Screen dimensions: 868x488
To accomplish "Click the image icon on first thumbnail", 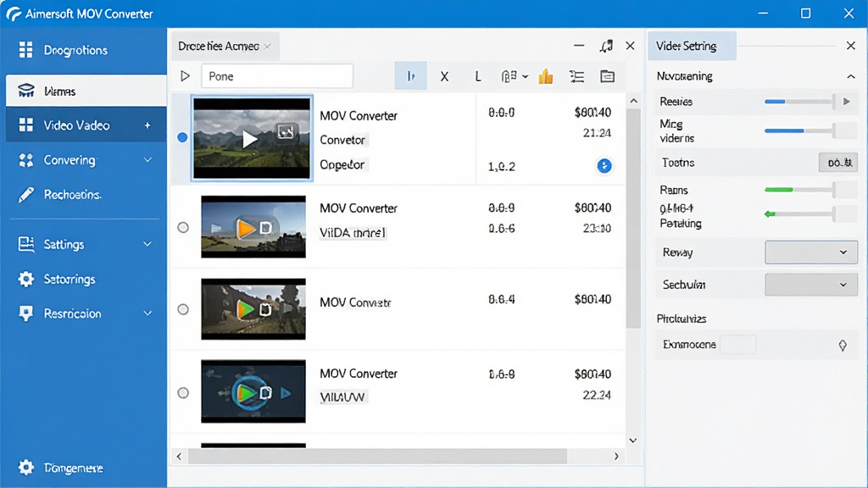I will 286,131.
